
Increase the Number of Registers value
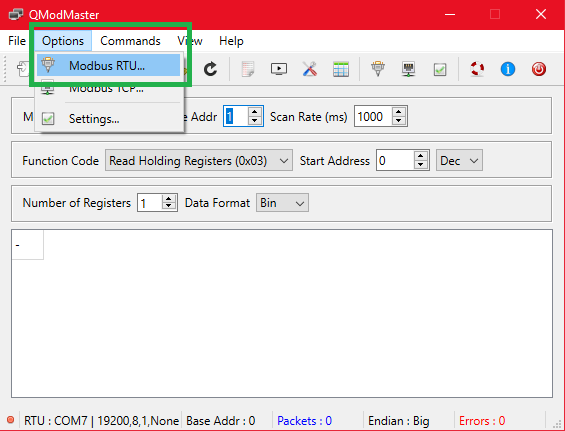(x=169, y=199)
